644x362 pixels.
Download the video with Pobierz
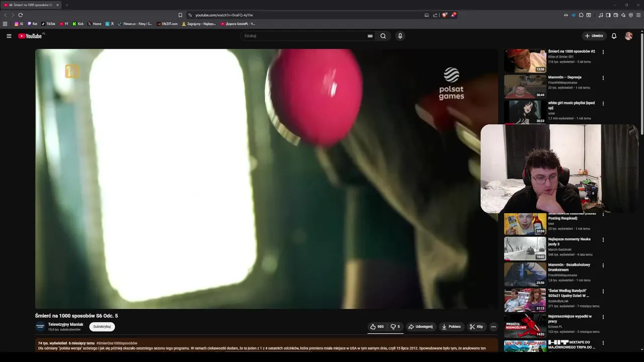tap(451, 327)
